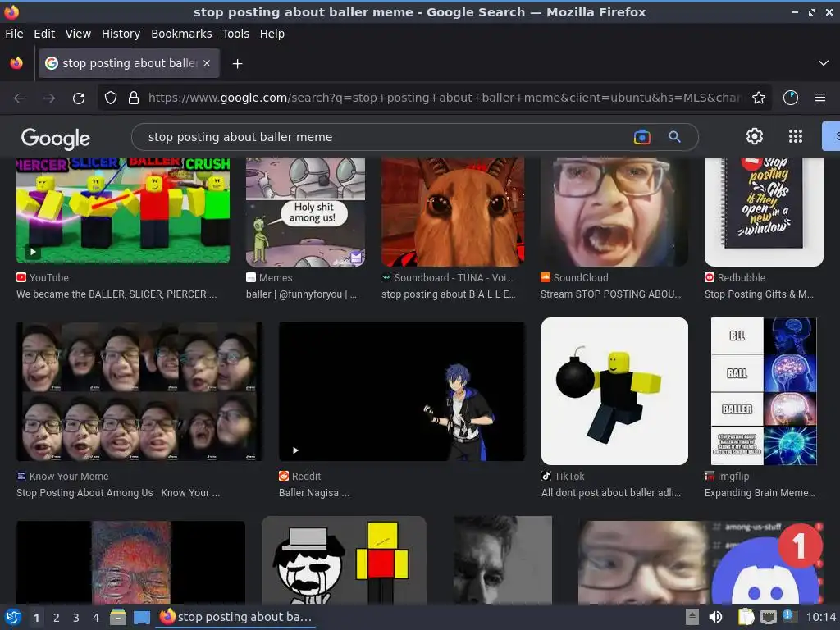This screenshot has width=840, height=630.
Task: Open link 'Stop Posting About Among Us | Know Your'
Action: click(x=118, y=493)
